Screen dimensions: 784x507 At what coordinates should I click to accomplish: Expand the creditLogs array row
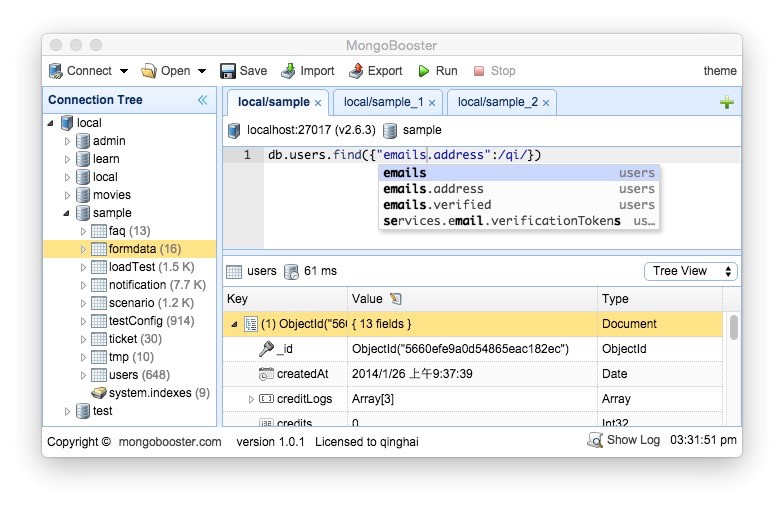(x=252, y=399)
